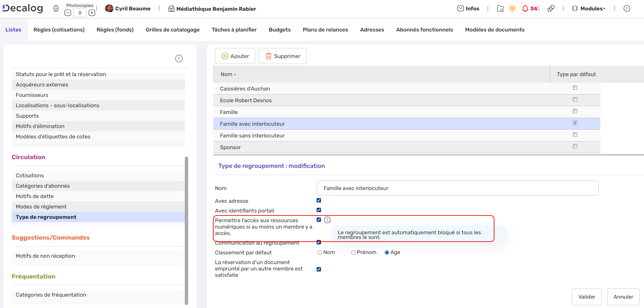
Task: Open the cloud folder icon in the top bar
Action: (500, 9)
